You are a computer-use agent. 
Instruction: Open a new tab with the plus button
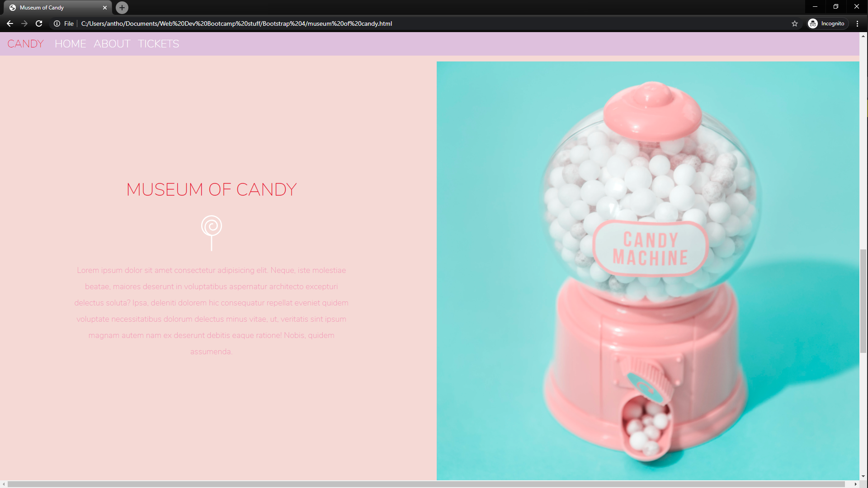tap(121, 7)
